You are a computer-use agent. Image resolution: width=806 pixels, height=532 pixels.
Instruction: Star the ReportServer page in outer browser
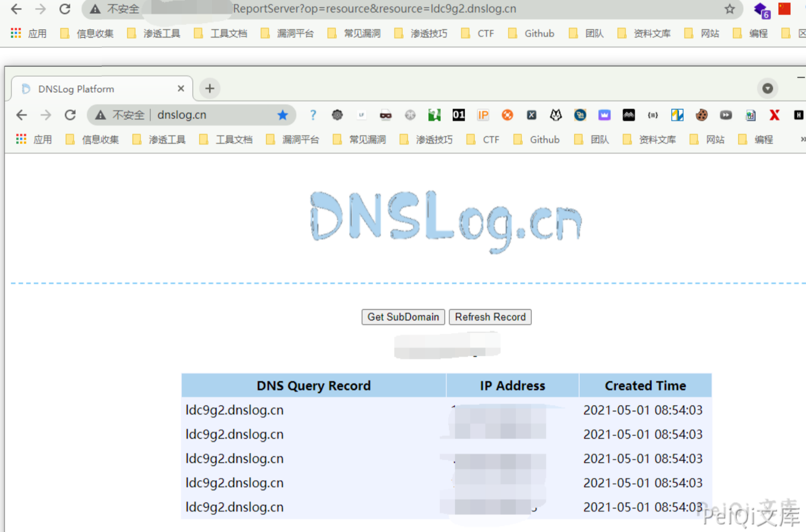[x=730, y=9]
